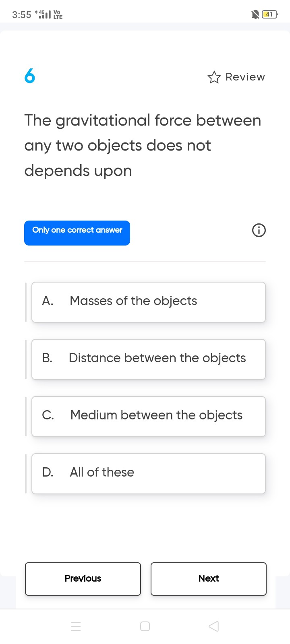The image size is (290, 644).
Task: Tap the battery indicator showing 41
Action: point(270,14)
